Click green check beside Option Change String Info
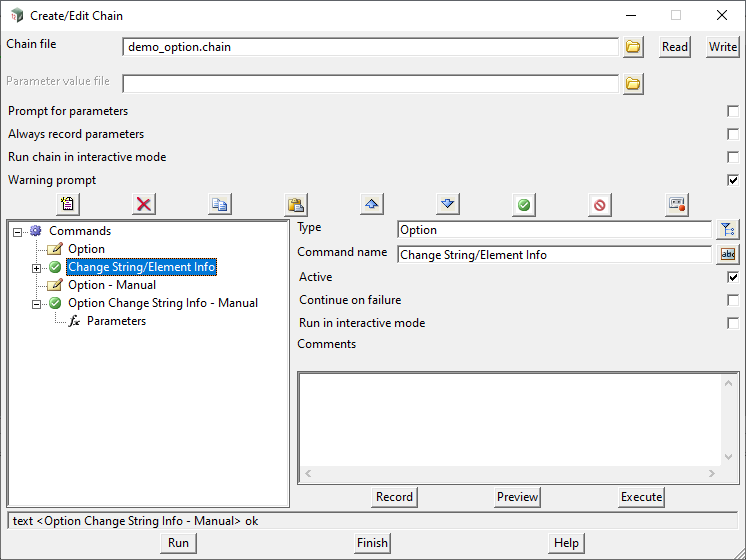Screen dimensions: 746x560 tap(55, 303)
